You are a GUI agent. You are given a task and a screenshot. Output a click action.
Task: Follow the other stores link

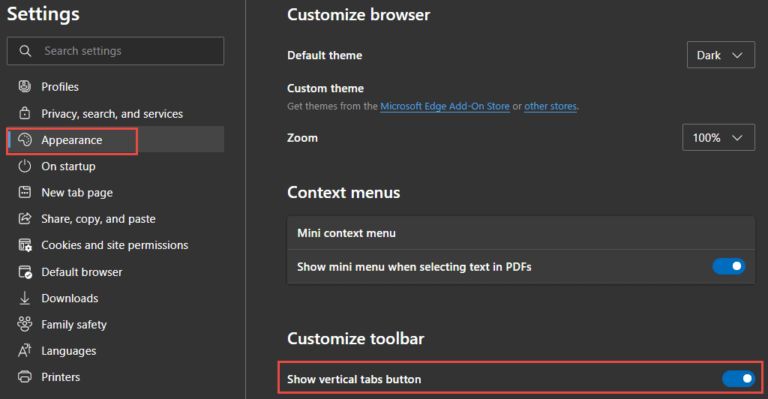click(x=550, y=106)
